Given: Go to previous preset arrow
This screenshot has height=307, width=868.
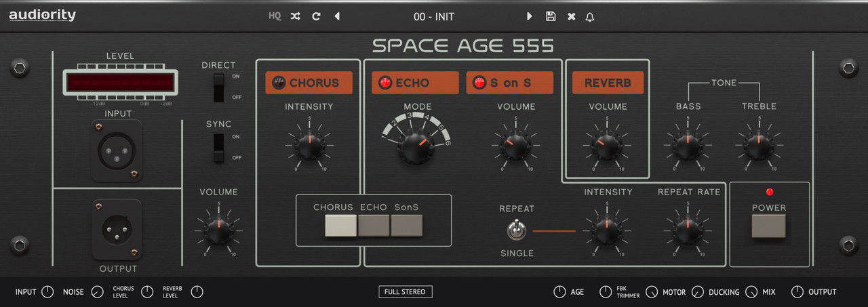Looking at the screenshot, I should click(337, 16).
